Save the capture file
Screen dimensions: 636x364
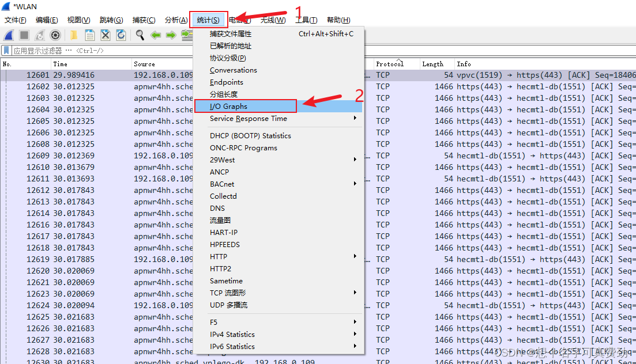pyautogui.click(x=89, y=35)
